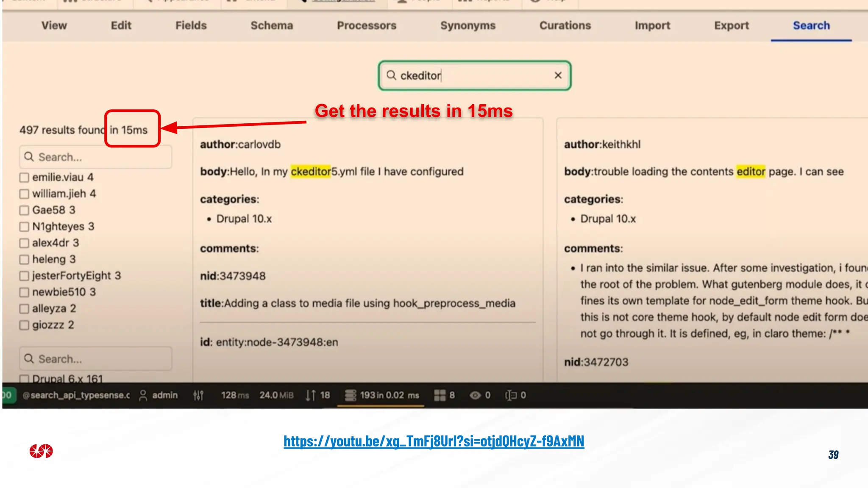The width and height of the screenshot is (868, 488).
Task: Open the View tab
Action: (54, 25)
